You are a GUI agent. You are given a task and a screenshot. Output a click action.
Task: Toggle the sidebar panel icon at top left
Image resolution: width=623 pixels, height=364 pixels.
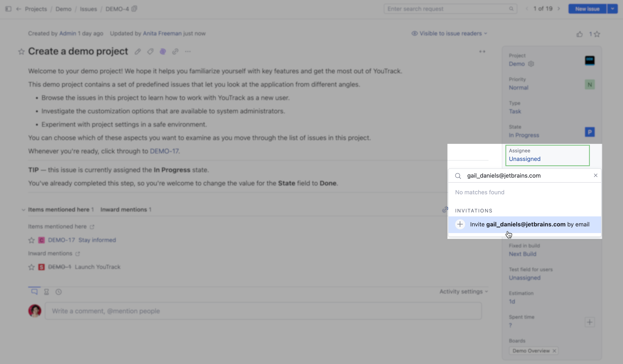[x=8, y=9]
